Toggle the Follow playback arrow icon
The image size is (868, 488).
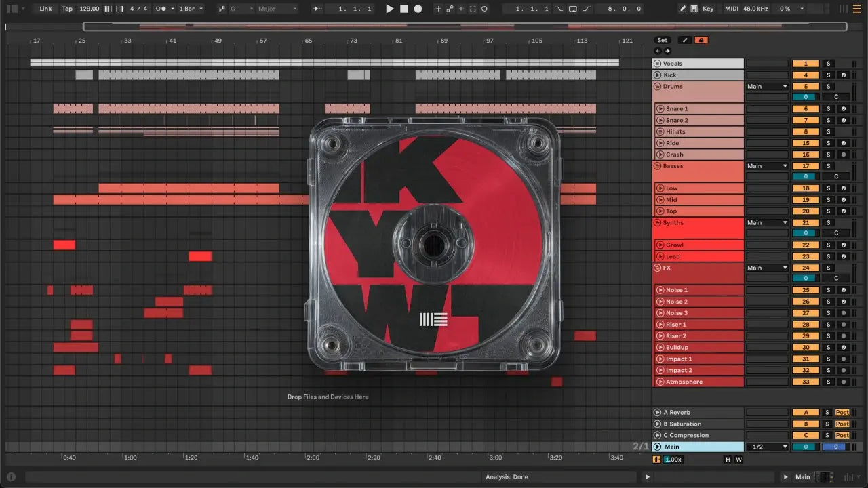317,9
